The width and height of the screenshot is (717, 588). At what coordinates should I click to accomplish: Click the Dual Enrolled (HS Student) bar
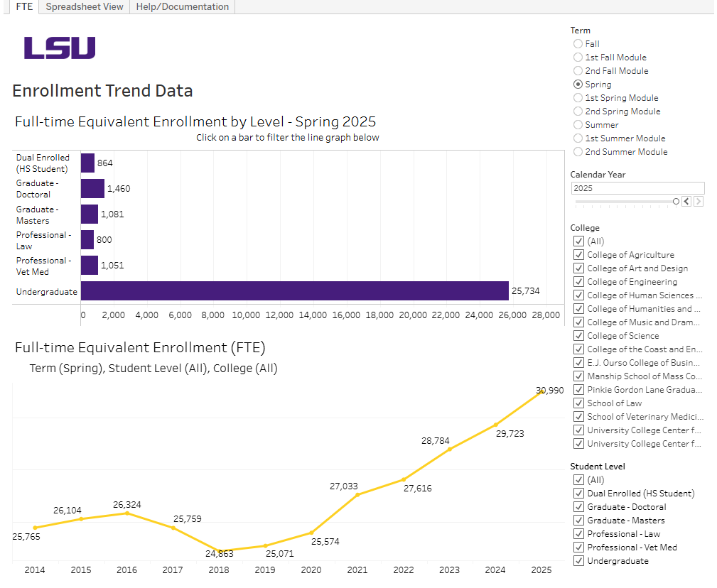tap(87, 163)
